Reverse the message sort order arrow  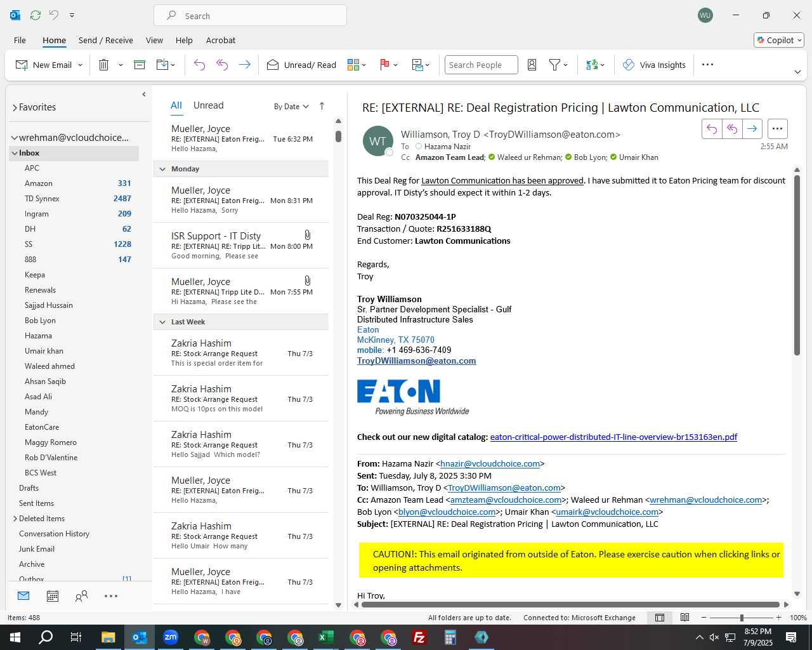pos(322,106)
